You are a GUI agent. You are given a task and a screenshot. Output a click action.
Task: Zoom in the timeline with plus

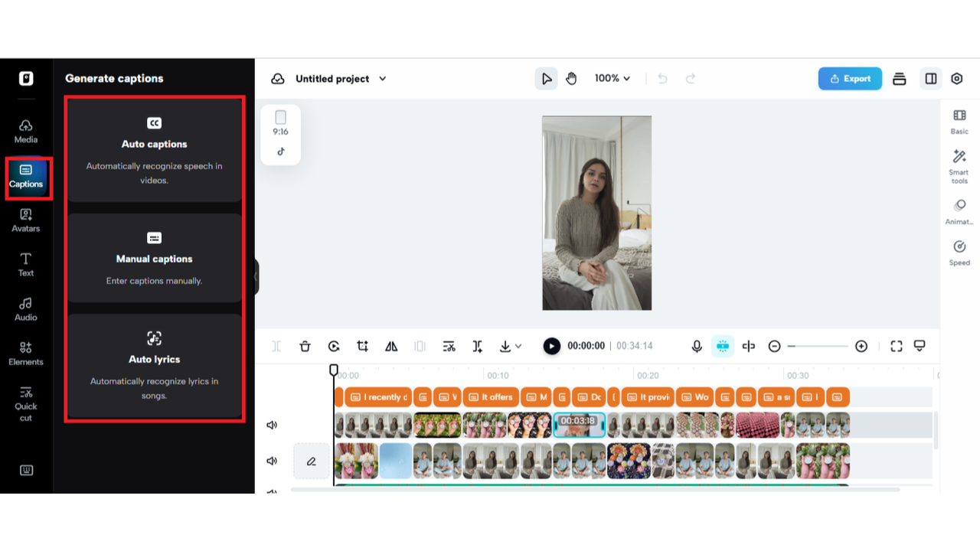pyautogui.click(x=861, y=347)
